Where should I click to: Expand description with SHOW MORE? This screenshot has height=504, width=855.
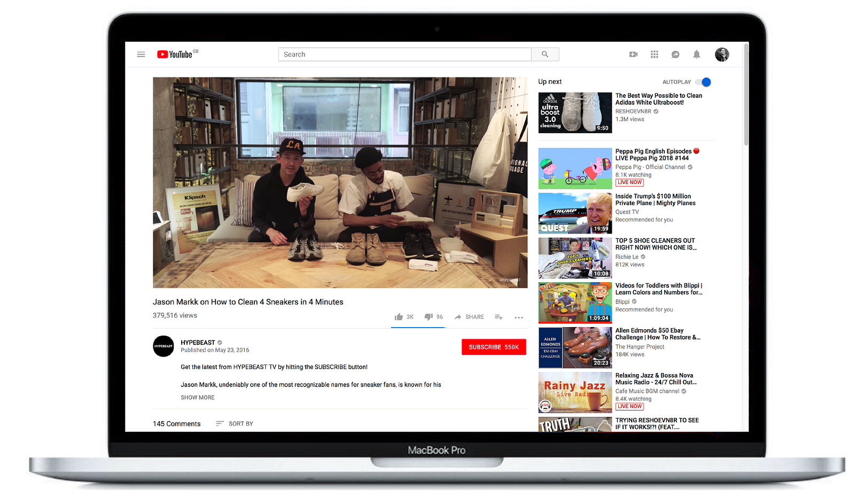tap(198, 398)
